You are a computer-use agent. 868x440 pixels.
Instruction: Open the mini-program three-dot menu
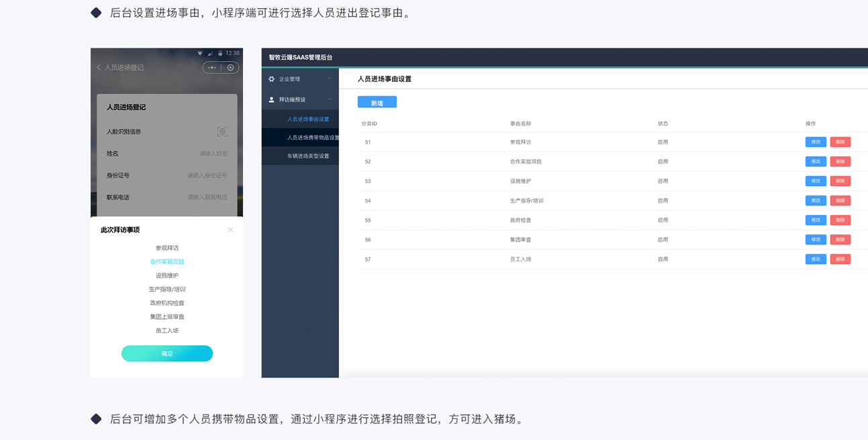[x=212, y=68]
